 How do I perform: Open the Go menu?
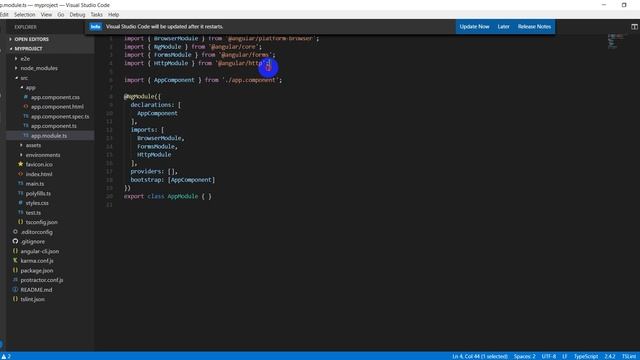(61, 14)
